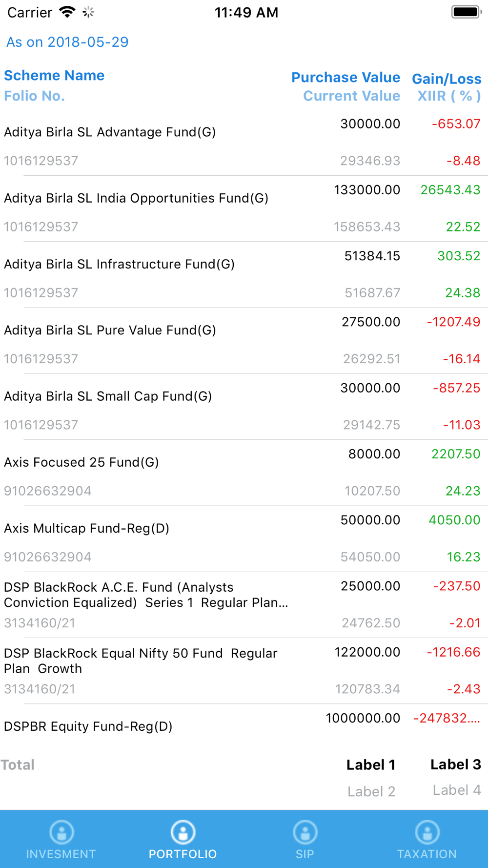Tap the Invesment tab icon
Screen dimensions: 488x868
(x=61, y=832)
